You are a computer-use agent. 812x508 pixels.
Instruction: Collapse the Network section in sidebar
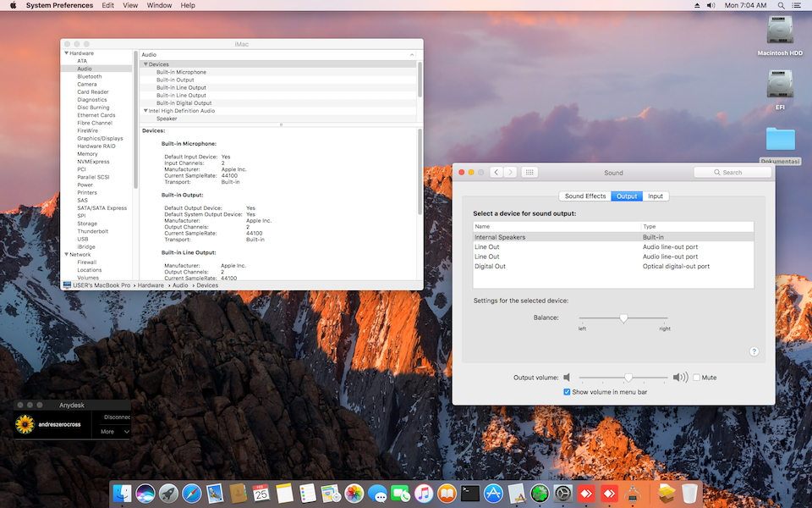pos(66,255)
